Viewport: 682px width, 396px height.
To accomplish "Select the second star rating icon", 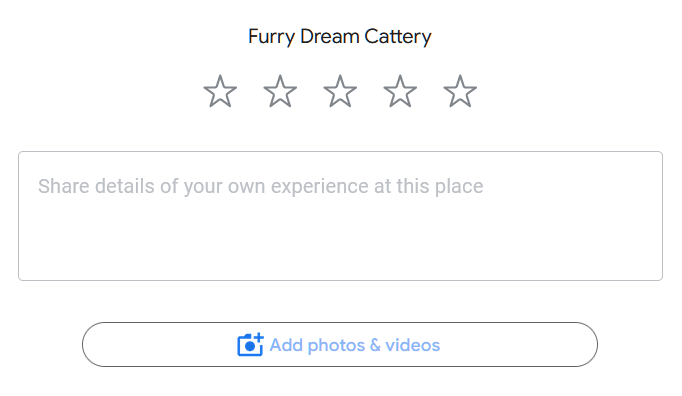I will coord(280,91).
